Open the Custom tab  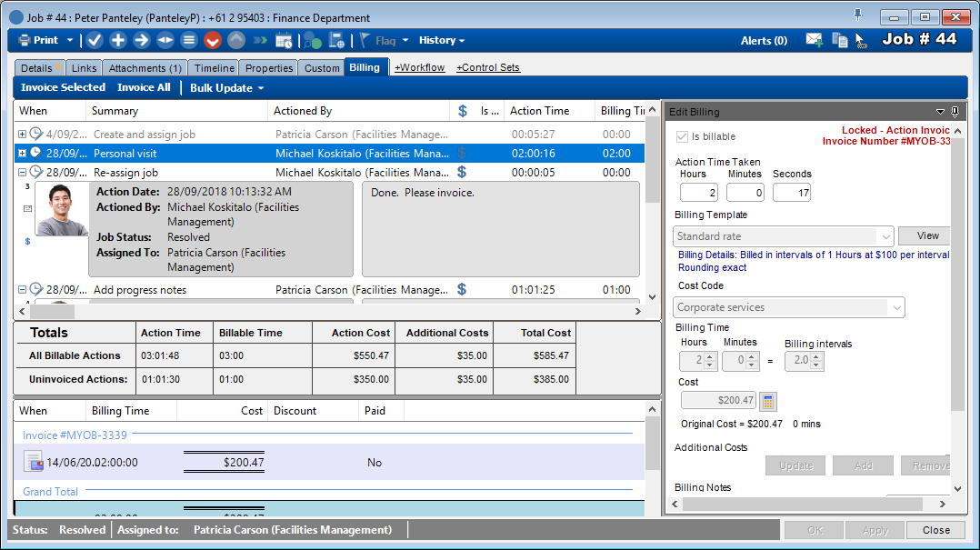pos(322,68)
